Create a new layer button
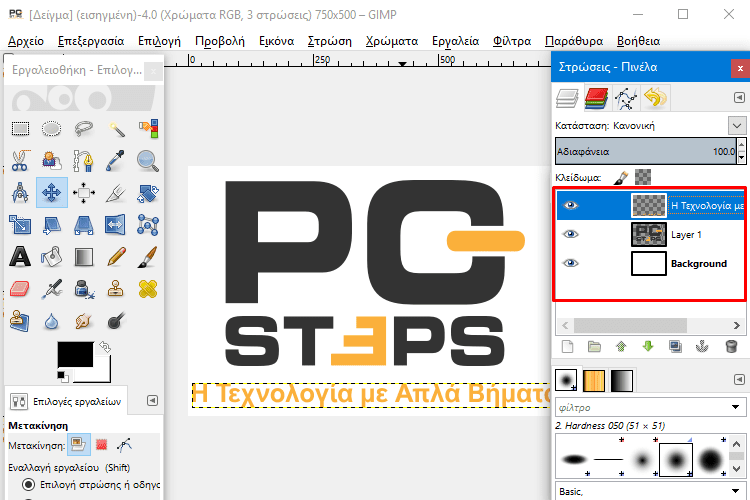The width and height of the screenshot is (750, 500). coord(567,346)
